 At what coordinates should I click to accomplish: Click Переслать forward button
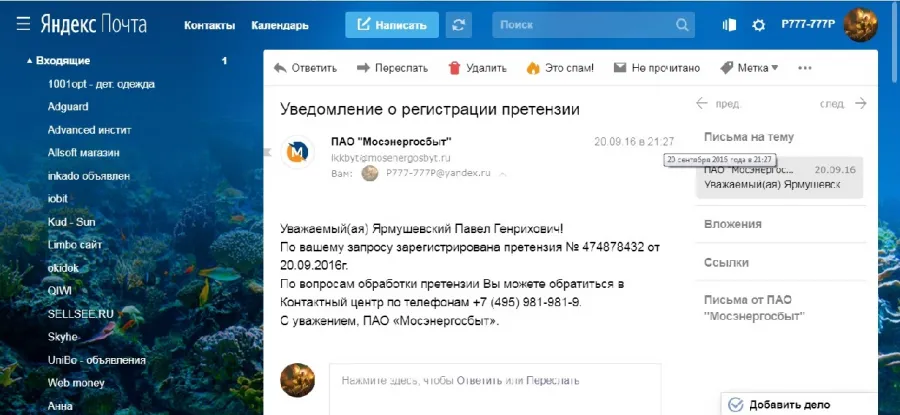click(392, 68)
